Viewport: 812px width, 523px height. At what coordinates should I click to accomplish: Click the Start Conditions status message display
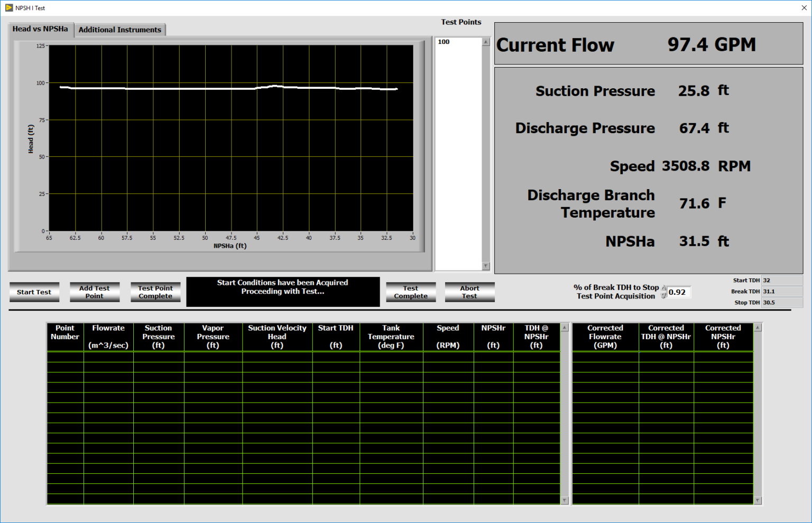283,291
